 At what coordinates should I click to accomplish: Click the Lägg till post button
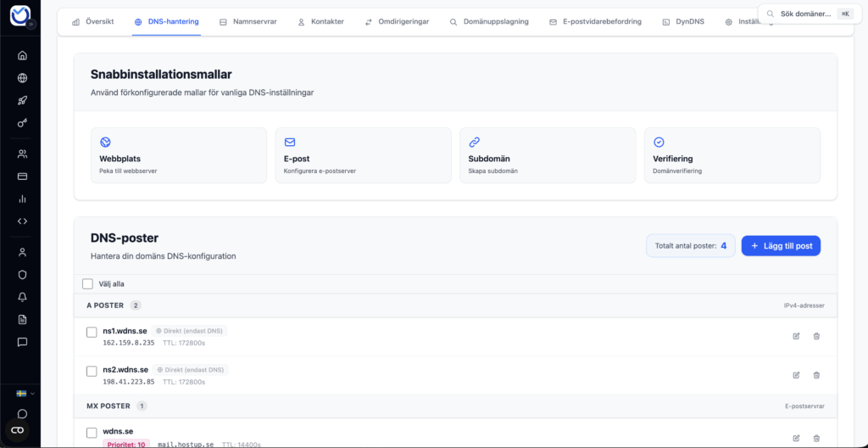[781, 246]
